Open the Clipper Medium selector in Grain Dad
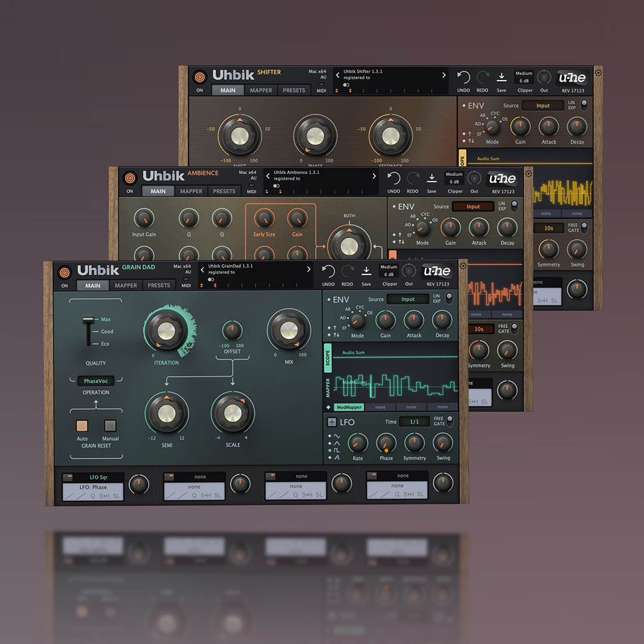This screenshot has width=644, height=644. pyautogui.click(x=389, y=267)
